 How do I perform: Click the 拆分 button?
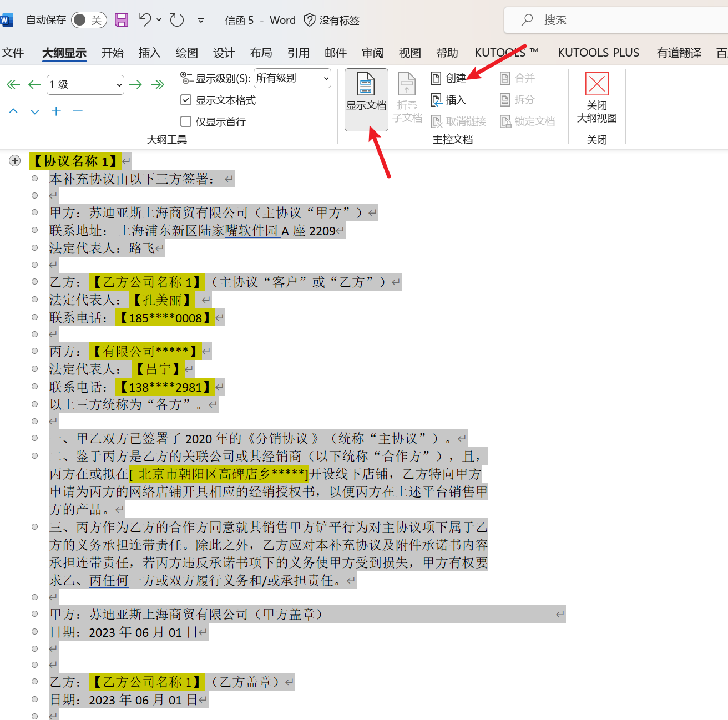point(518,100)
